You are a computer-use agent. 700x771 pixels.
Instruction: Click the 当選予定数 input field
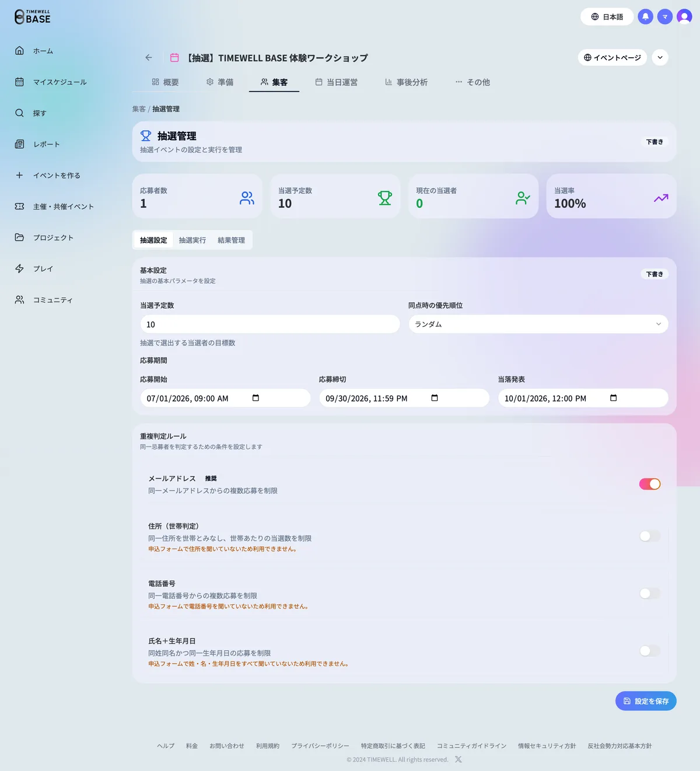tap(270, 324)
